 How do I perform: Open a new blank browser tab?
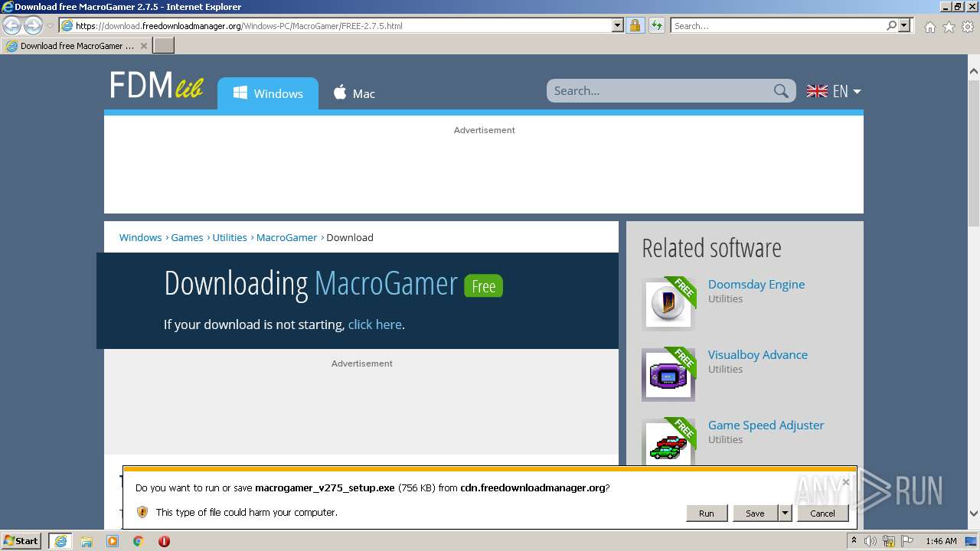tap(164, 46)
